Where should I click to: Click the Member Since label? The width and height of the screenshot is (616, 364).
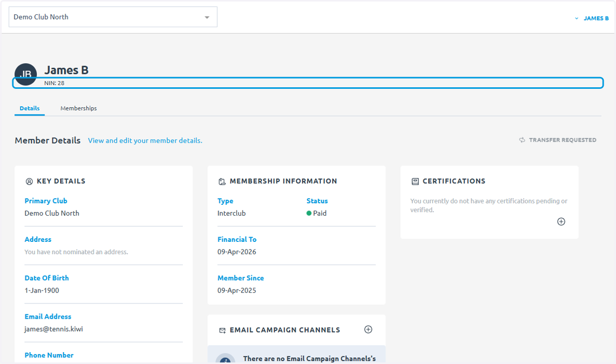241,278
